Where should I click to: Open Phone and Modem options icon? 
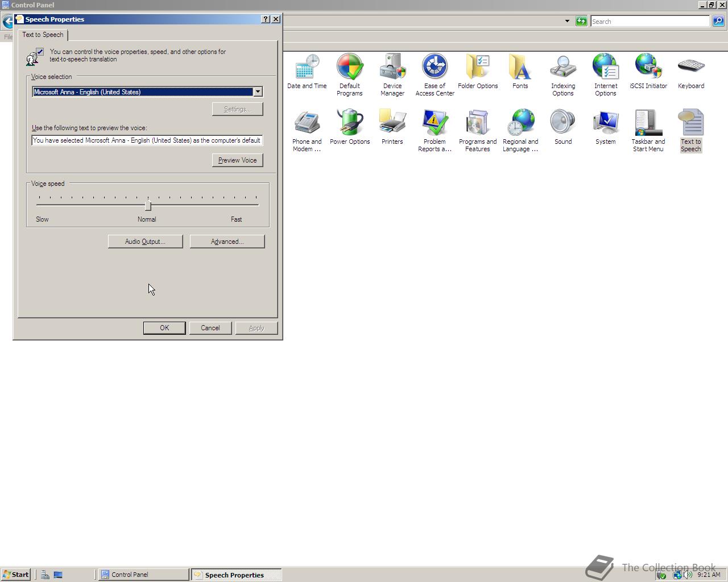pyautogui.click(x=307, y=131)
